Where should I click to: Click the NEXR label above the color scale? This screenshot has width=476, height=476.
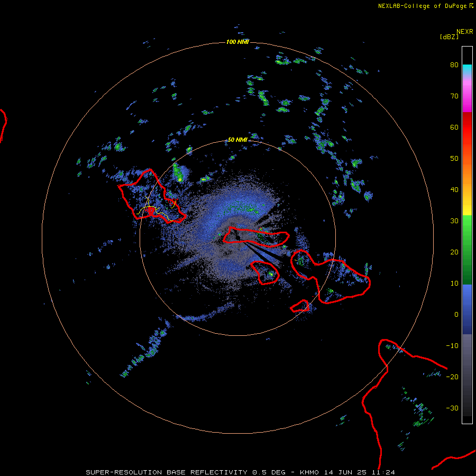pyautogui.click(x=465, y=32)
